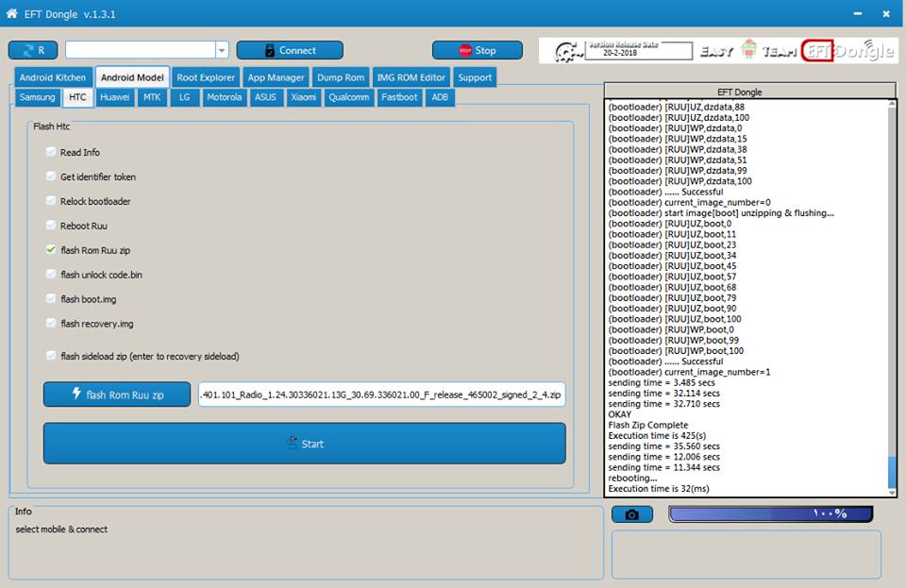The width and height of the screenshot is (906, 588).
Task: Click 'current_image_number=1' log line
Action: (689, 372)
